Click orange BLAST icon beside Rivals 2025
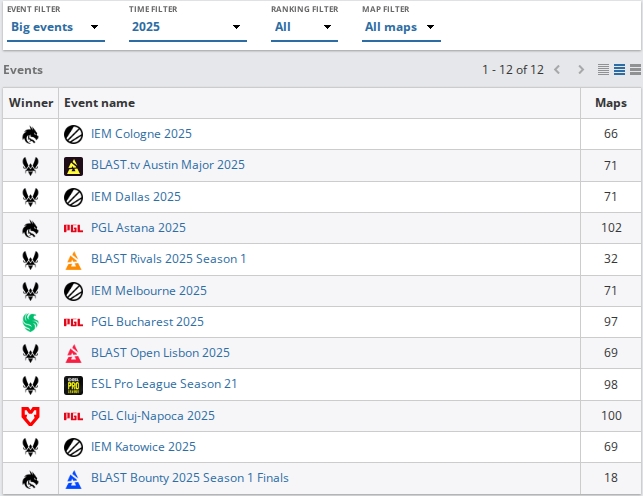 click(73, 260)
